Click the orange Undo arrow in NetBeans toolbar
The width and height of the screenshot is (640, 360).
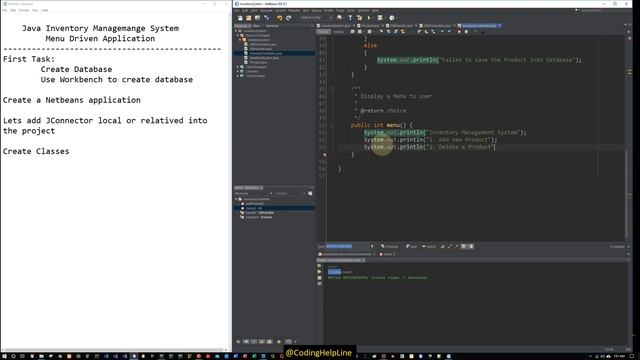coord(280,18)
